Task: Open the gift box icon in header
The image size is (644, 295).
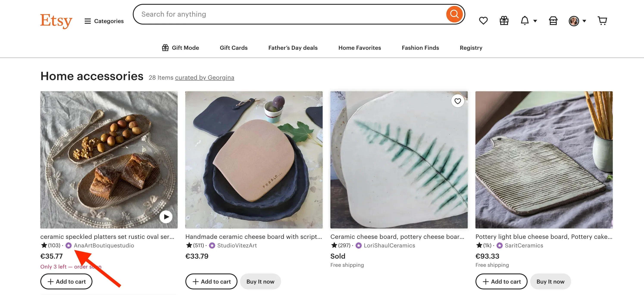Action: (504, 21)
